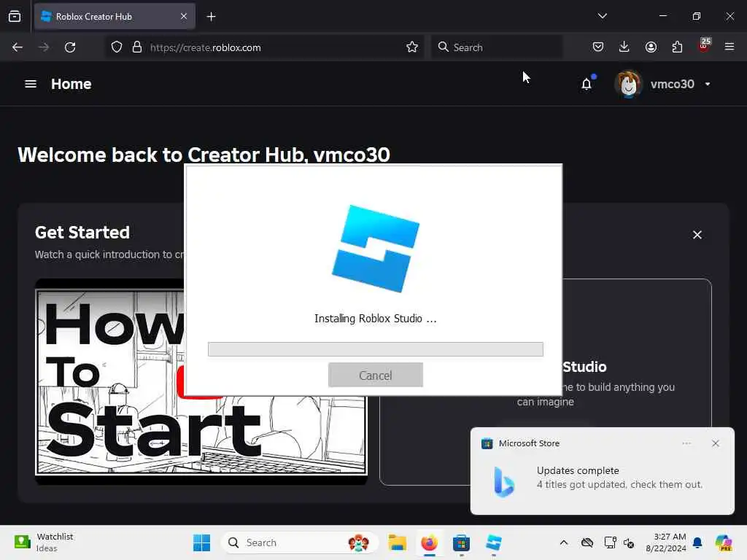Viewport: 747px width, 560px height.
Task: View site security lock info
Action: (x=137, y=47)
